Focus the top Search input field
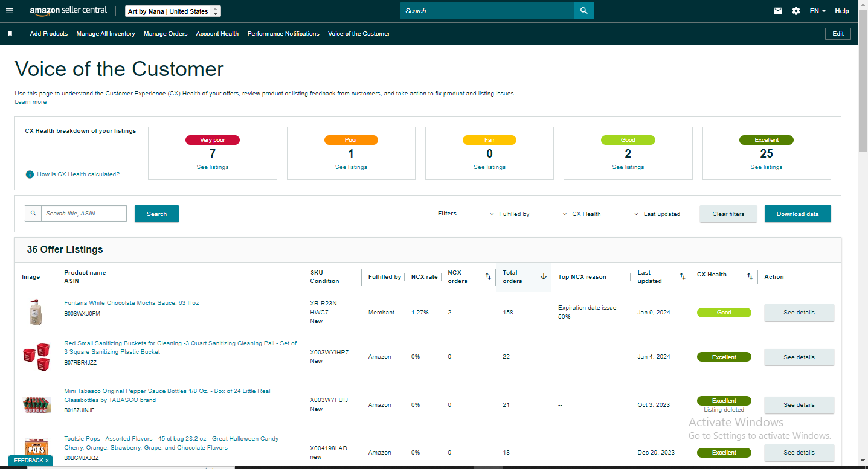The image size is (868, 469). [487, 11]
